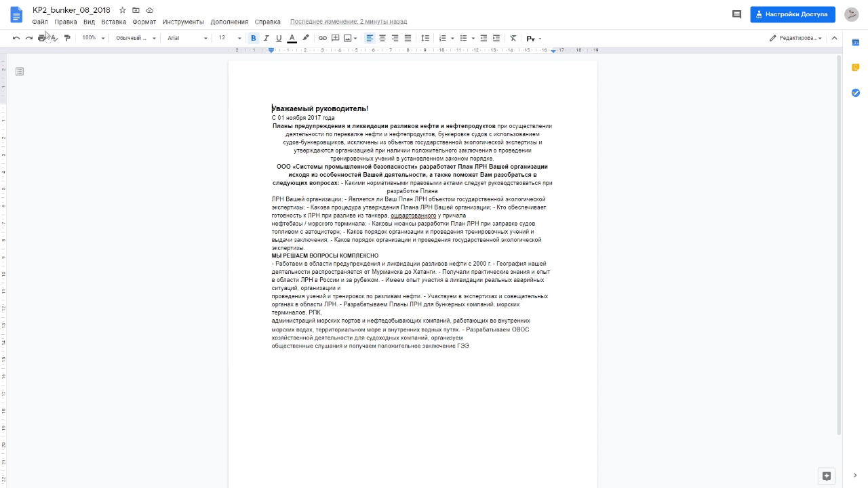Click document title KP2_bunker_08_2018

pos(71,10)
